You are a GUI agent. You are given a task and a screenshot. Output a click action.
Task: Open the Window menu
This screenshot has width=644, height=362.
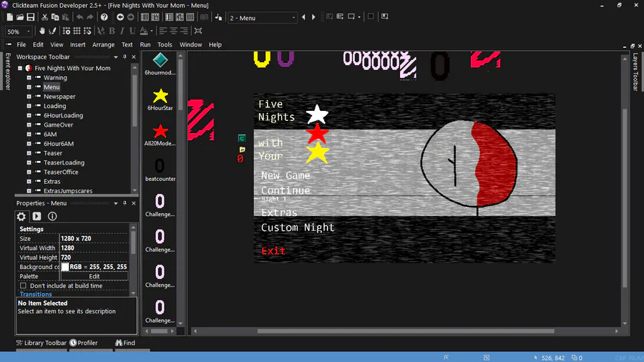190,44
